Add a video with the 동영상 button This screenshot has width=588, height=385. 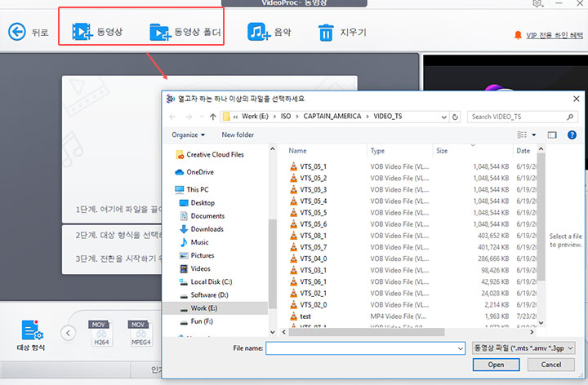(97, 32)
